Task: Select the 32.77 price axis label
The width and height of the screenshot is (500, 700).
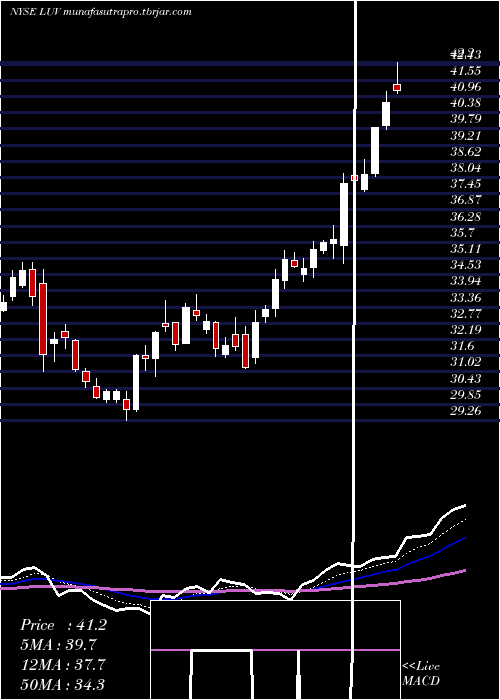Action: point(466,313)
